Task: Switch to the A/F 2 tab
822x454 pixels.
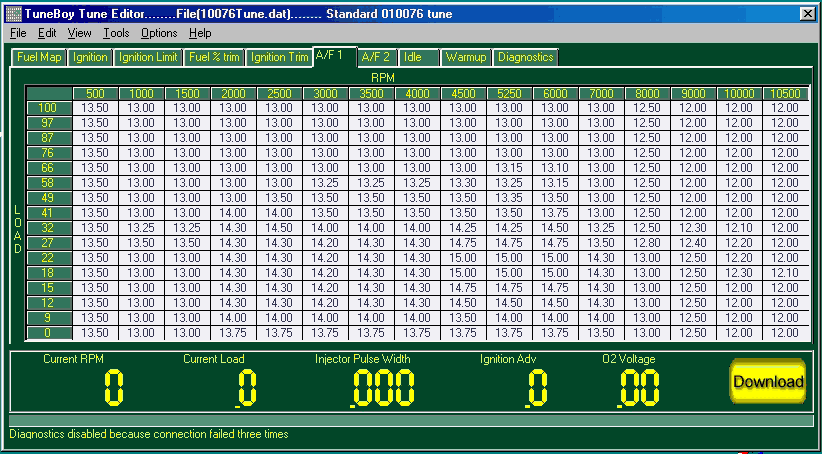Action: point(376,57)
